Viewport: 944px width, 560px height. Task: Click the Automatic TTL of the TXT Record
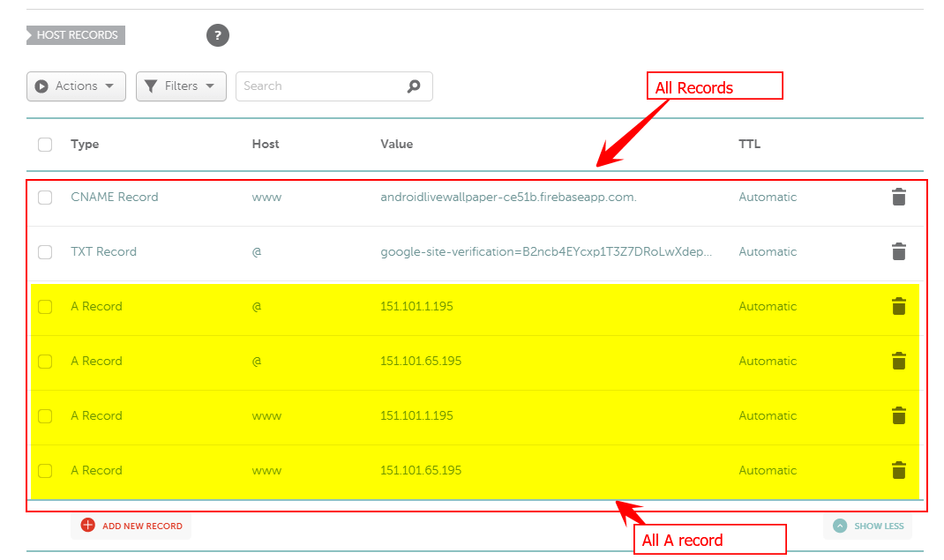pyautogui.click(x=768, y=252)
